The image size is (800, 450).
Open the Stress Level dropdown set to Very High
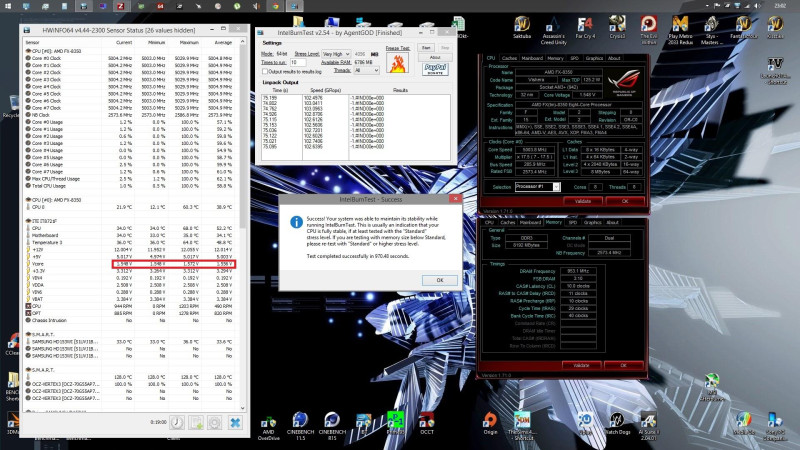(x=336, y=54)
